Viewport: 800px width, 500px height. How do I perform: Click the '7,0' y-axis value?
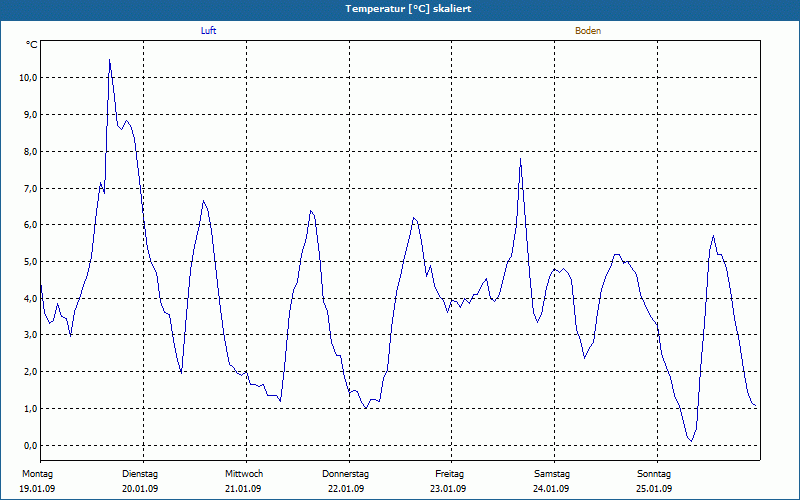pyautogui.click(x=30, y=188)
